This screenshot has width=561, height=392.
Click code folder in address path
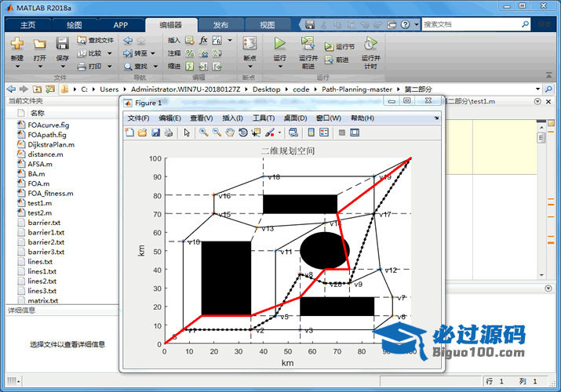coord(301,89)
